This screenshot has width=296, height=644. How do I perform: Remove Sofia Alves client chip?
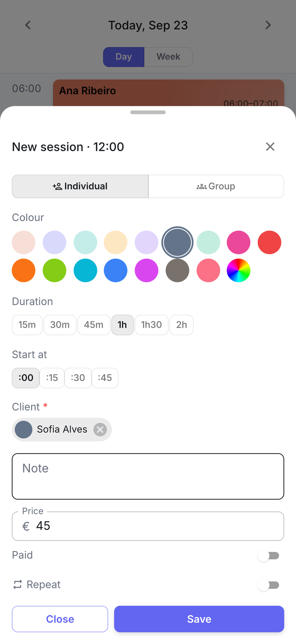(100, 429)
